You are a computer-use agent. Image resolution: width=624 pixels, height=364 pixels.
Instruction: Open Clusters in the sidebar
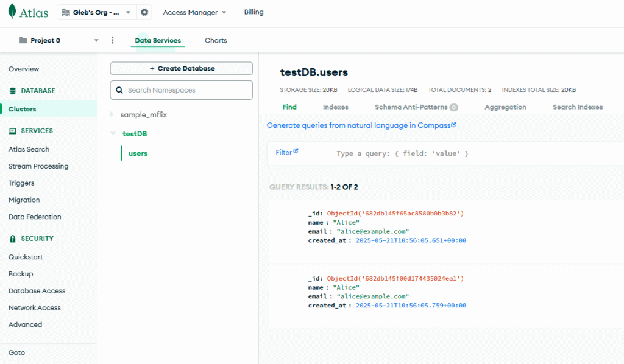49,109
